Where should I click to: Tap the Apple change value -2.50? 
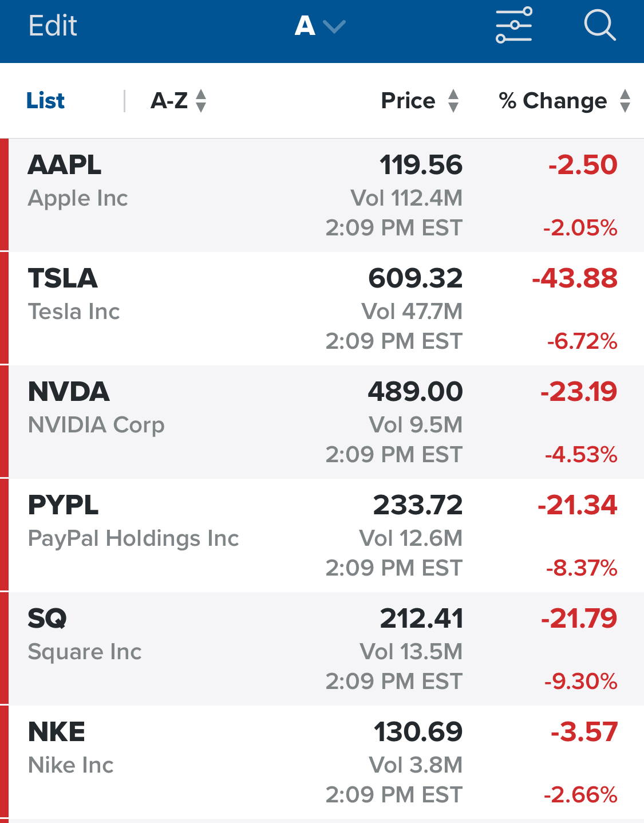[x=583, y=165]
